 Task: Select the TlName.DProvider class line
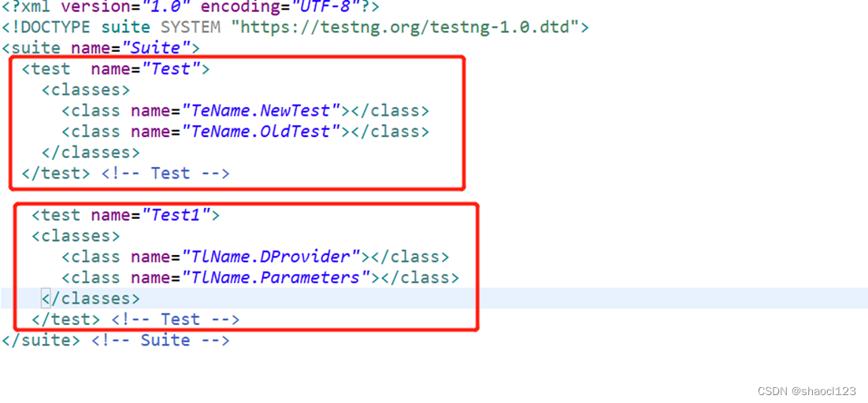(255, 257)
